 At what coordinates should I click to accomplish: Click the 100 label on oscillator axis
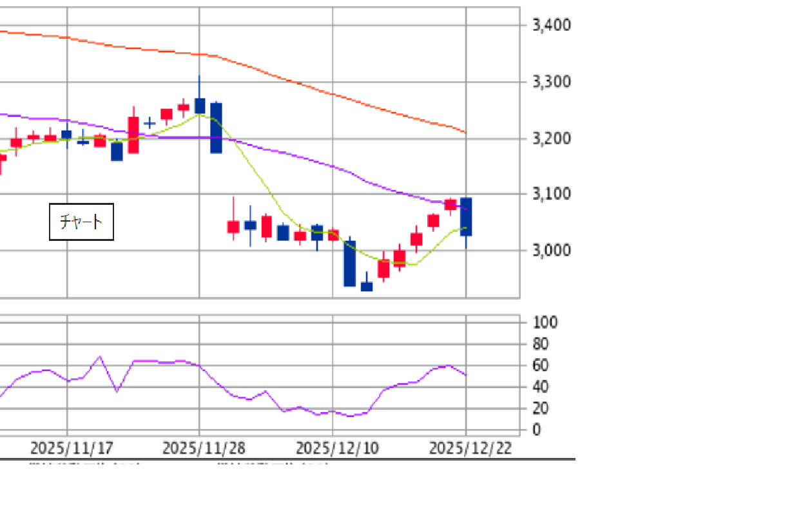tap(545, 322)
